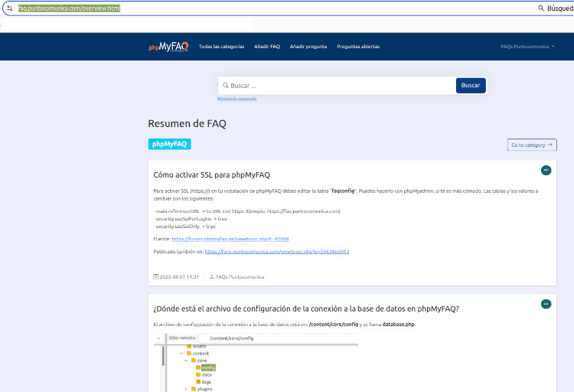Click the FAQs Puntocomunica author text
The width and height of the screenshot is (574, 392).
click(x=240, y=277)
